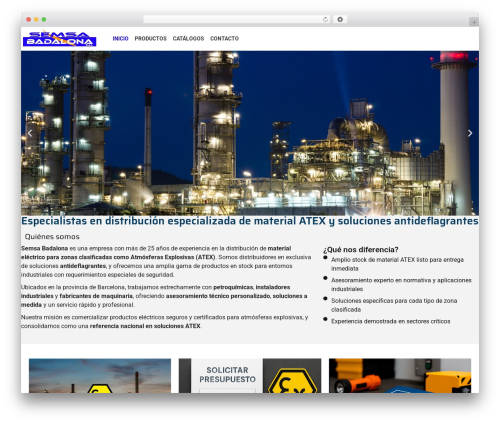Advance slider with right arrow
Viewport: 500px width, 423px height.
click(470, 133)
